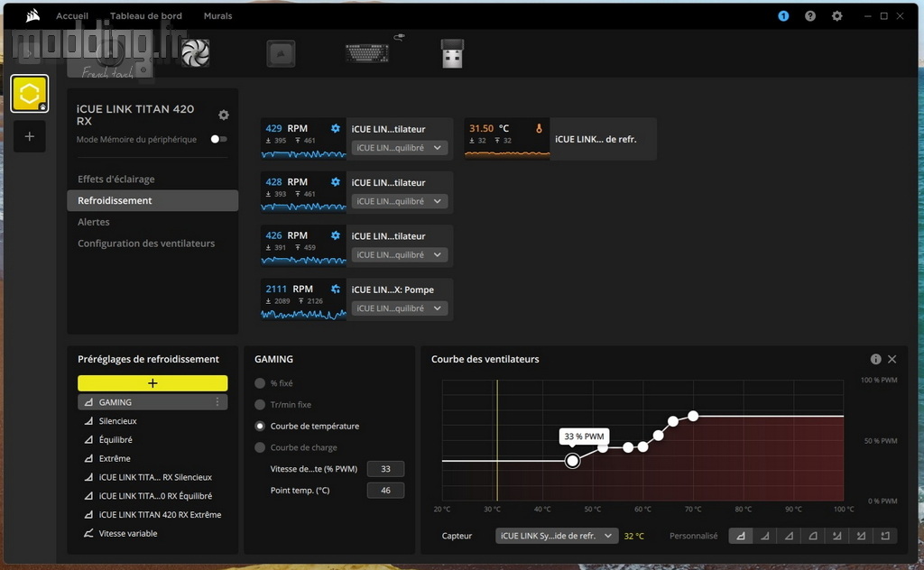The image size is (924, 570).
Task: Select the fan device in device bar
Action: [x=195, y=53]
